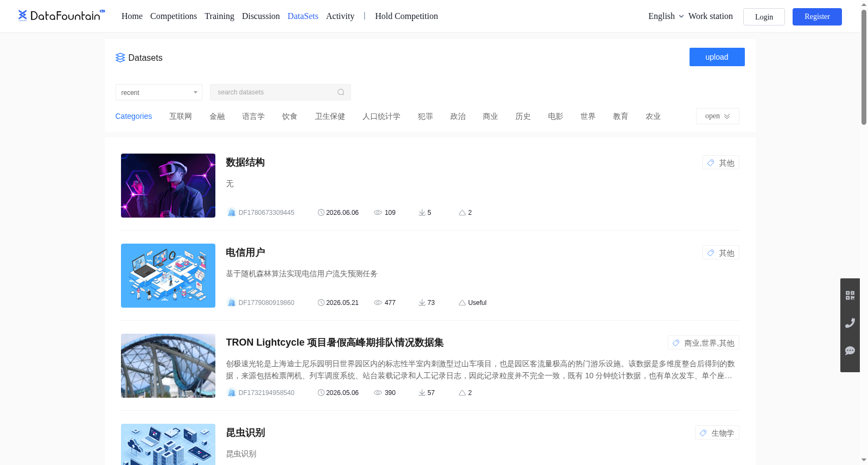Click clock icon next to 2026.06.06

click(321, 213)
